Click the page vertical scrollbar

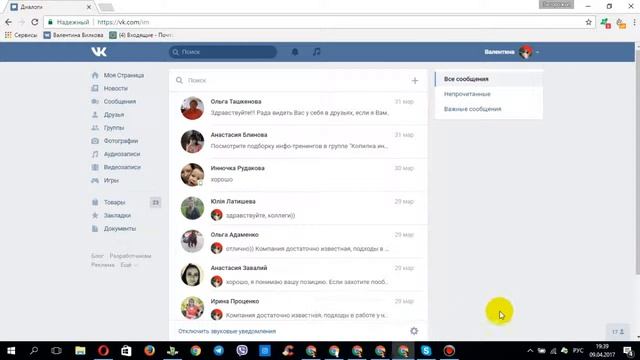pyautogui.click(x=637, y=163)
